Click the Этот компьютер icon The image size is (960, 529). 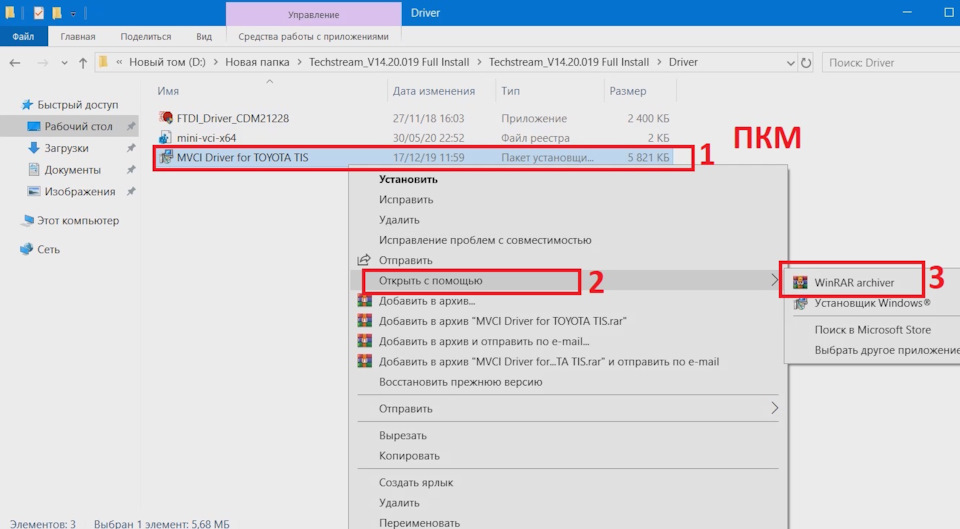click(x=28, y=220)
